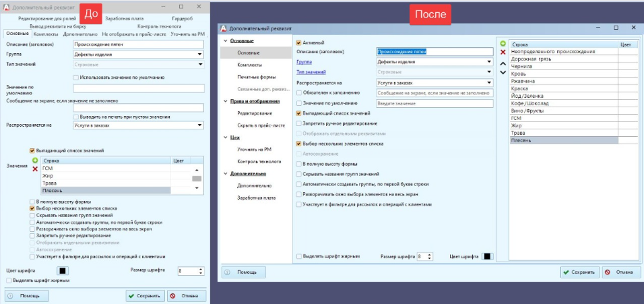Open Заработная плата tab in Before window
Screen dimensions: 644x304
[x=125, y=18]
